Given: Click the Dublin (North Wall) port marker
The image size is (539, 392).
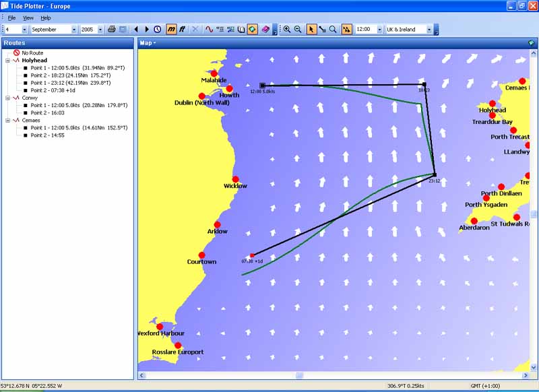Looking at the screenshot, I should 201,96.
